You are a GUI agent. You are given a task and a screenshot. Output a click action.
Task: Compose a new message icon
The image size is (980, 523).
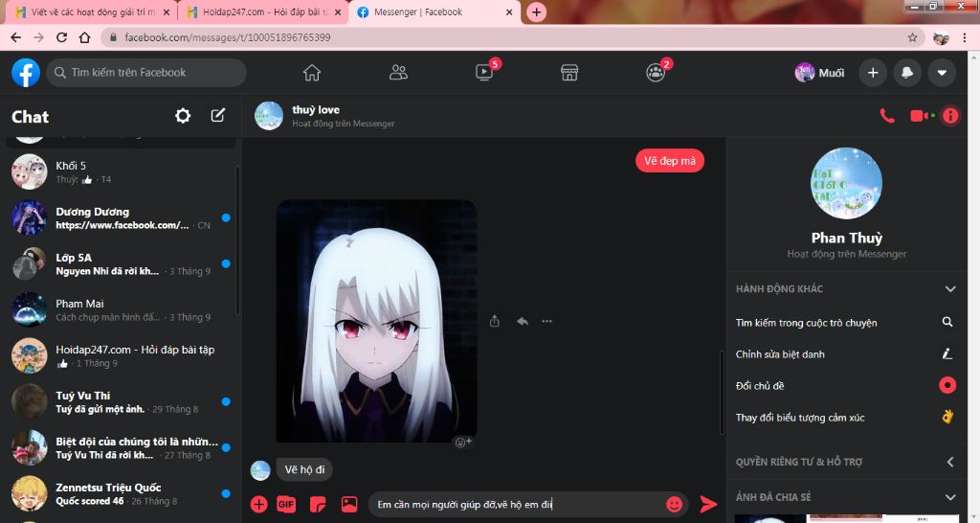(217, 116)
